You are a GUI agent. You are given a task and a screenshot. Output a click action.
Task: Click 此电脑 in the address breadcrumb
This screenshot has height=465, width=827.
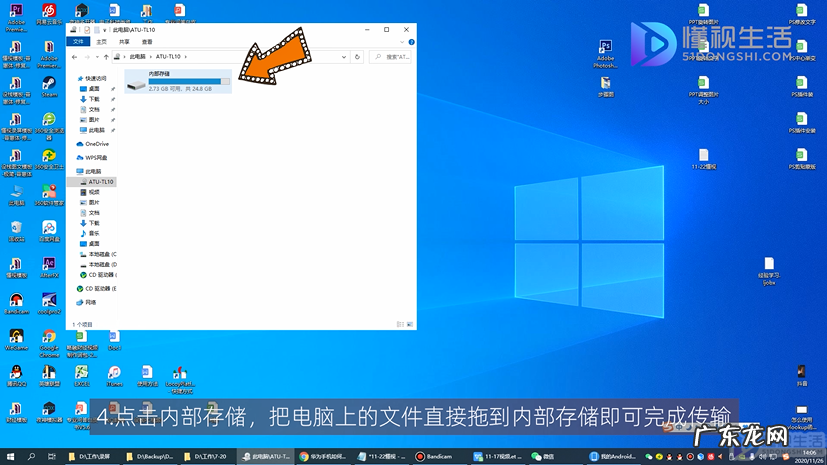(138, 57)
